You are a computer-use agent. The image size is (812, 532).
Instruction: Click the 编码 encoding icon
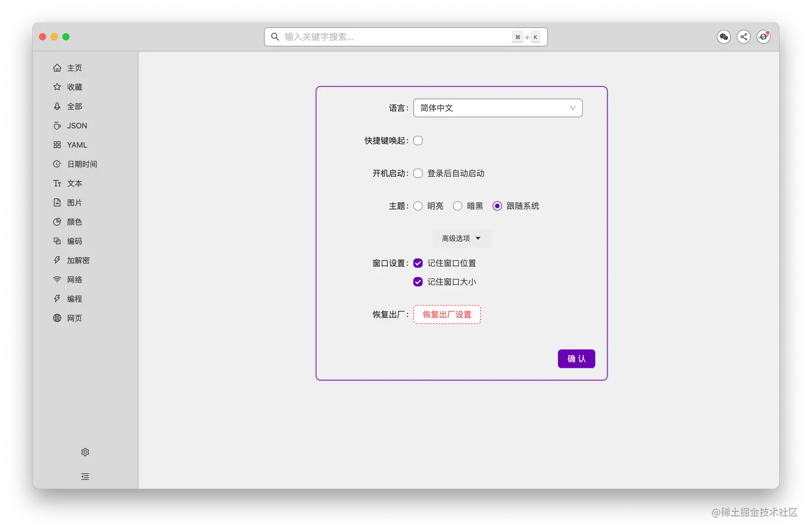pyautogui.click(x=57, y=241)
